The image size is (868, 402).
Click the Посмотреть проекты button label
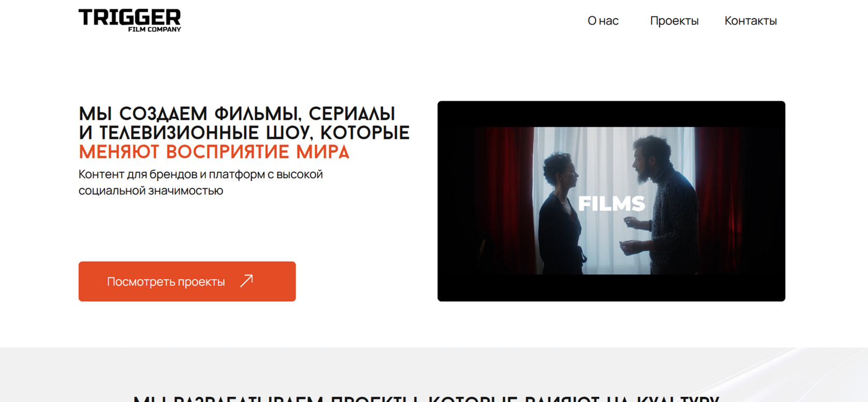coord(166,282)
